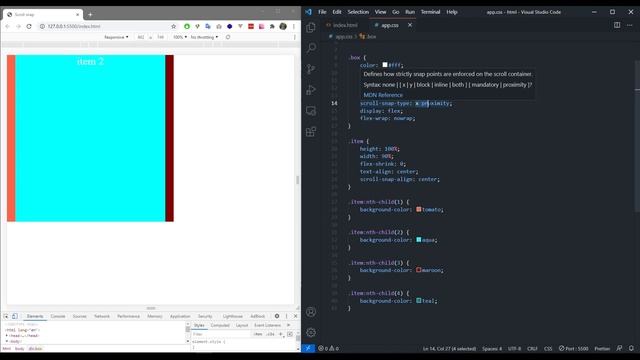Open the No throttling dropdown
The height and width of the screenshot is (360, 640).
coord(204,37)
